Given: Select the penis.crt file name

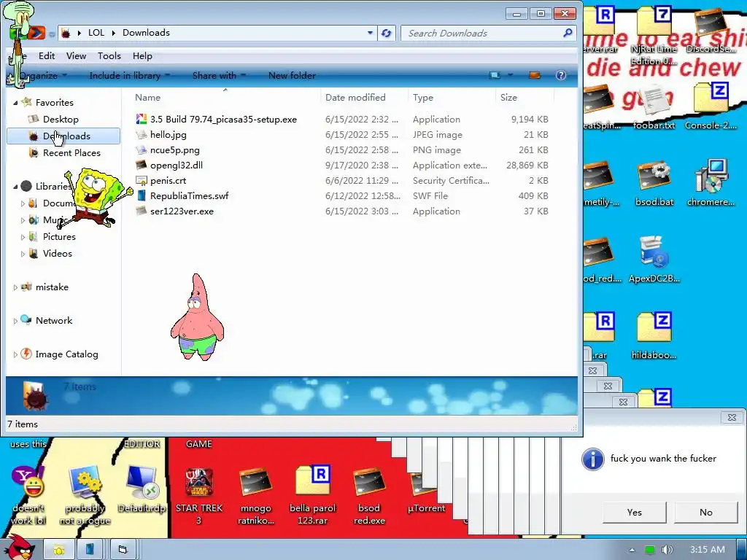Looking at the screenshot, I should 169,181.
